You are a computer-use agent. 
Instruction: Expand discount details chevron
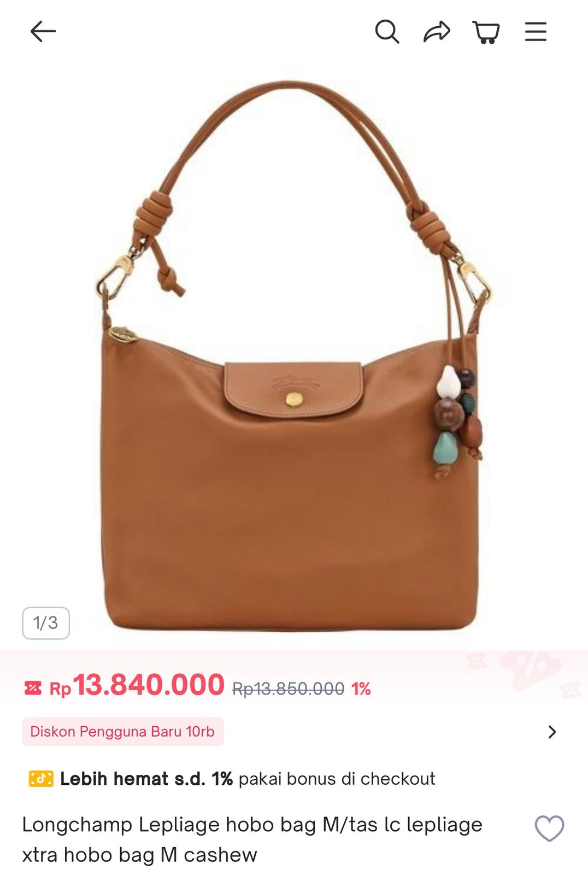pos(552,732)
